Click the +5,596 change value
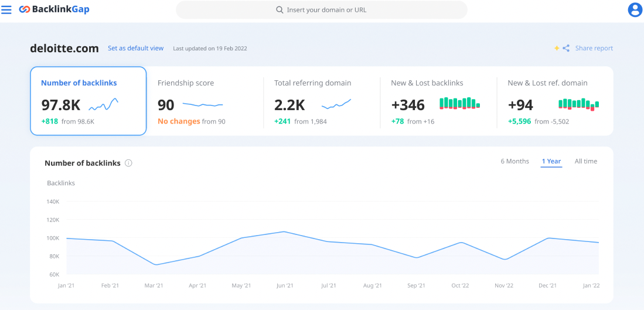 click(519, 121)
